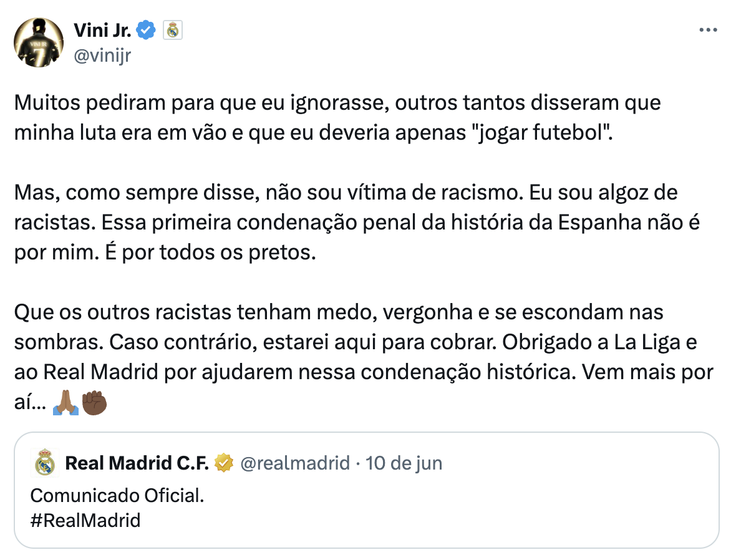Open the three-dot more options menu

(x=708, y=31)
